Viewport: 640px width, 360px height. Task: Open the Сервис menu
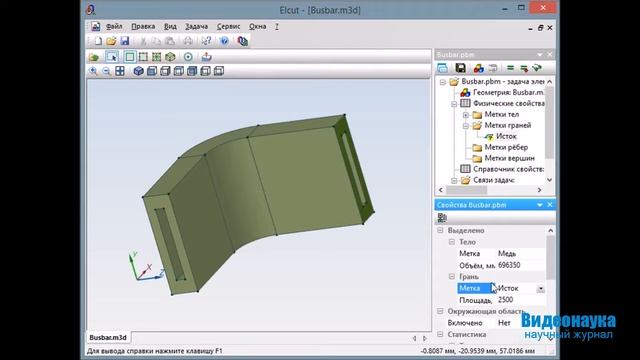(228, 27)
